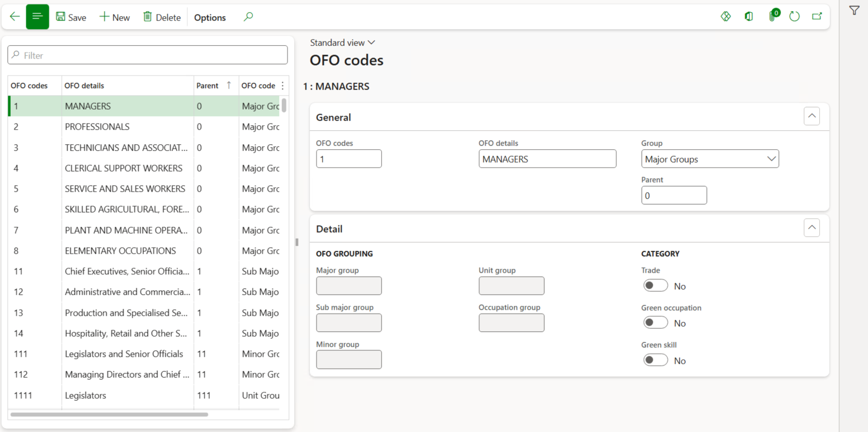The height and width of the screenshot is (432, 868).
Task: Toggle the Green skill switch
Action: 655,360
